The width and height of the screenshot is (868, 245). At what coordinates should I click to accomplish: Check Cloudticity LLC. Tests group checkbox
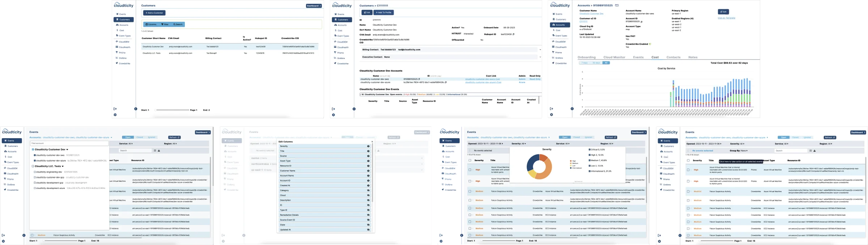tap(33, 166)
